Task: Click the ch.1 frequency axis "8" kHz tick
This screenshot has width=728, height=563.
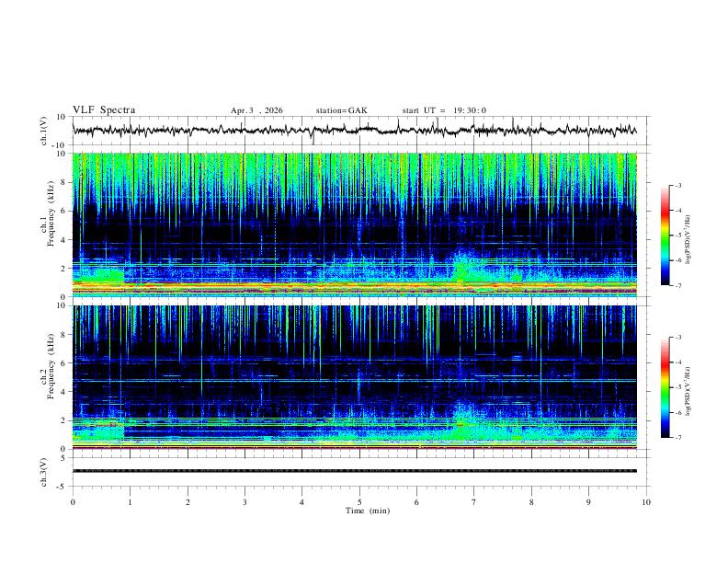Action: (63, 182)
